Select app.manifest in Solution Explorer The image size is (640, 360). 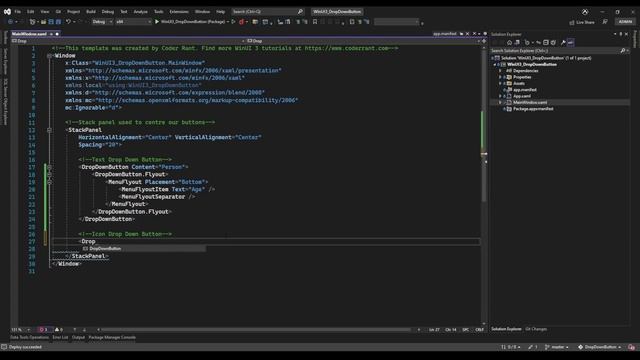524,90
